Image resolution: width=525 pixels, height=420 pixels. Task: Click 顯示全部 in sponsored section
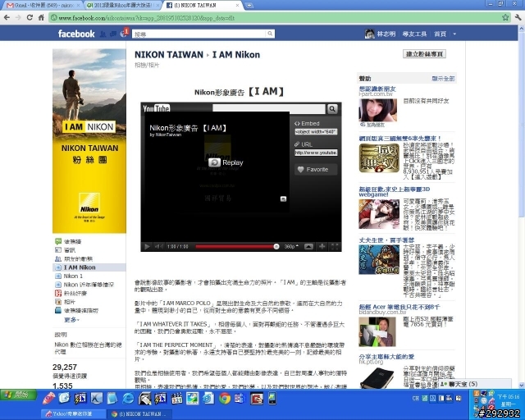click(443, 79)
